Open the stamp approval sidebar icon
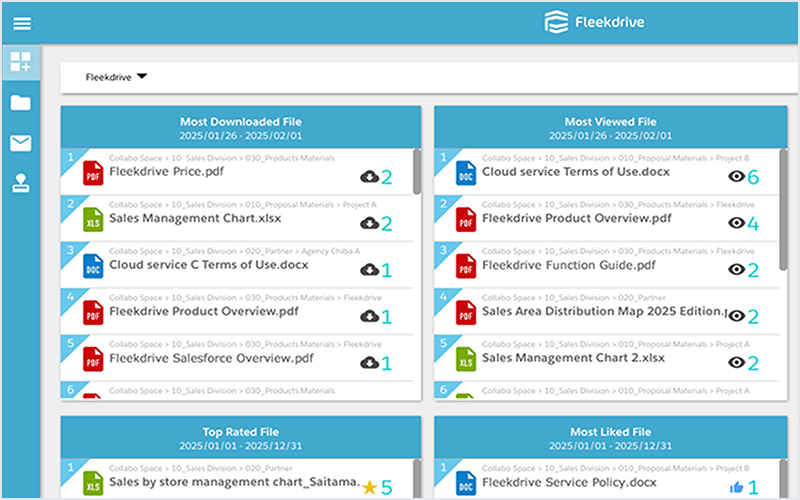 (20, 183)
